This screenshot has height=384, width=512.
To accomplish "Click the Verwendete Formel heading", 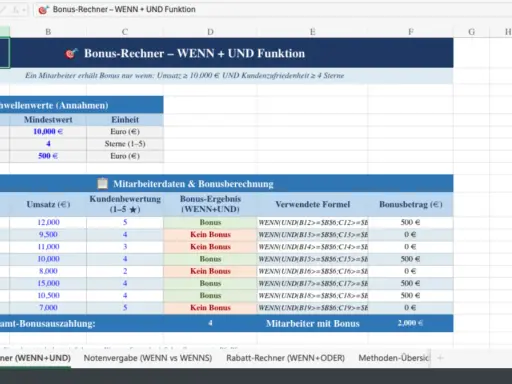I will tap(312, 204).
